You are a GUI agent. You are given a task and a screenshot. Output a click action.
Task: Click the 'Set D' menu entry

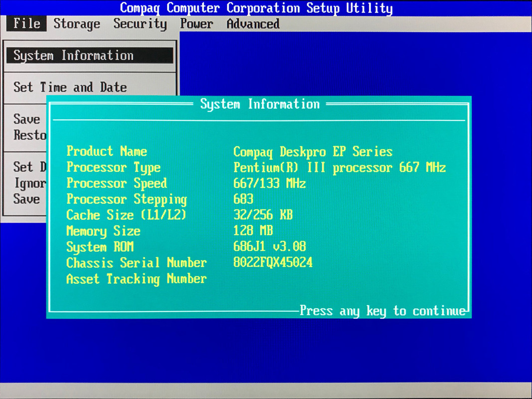pos(30,167)
